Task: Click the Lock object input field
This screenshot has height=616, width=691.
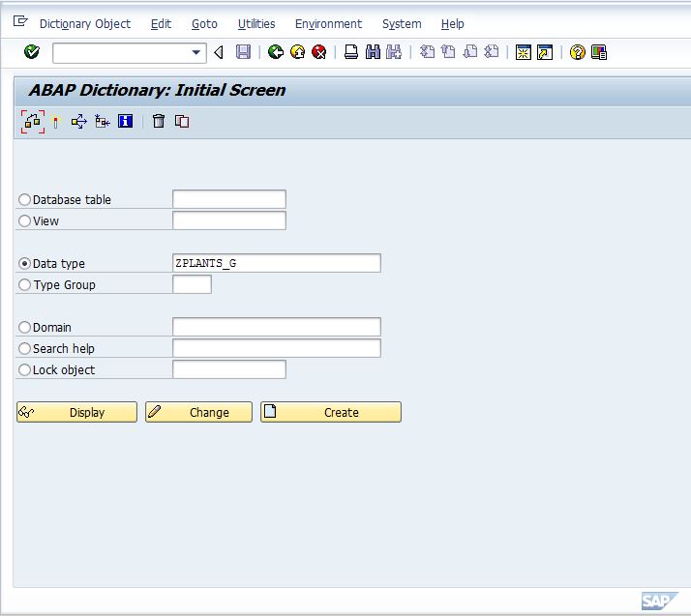Action: point(229,369)
